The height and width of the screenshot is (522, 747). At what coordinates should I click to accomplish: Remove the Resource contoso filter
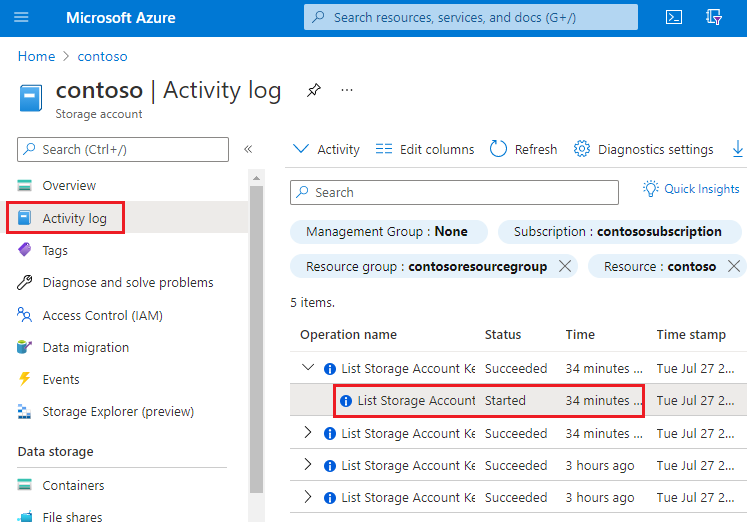click(734, 267)
